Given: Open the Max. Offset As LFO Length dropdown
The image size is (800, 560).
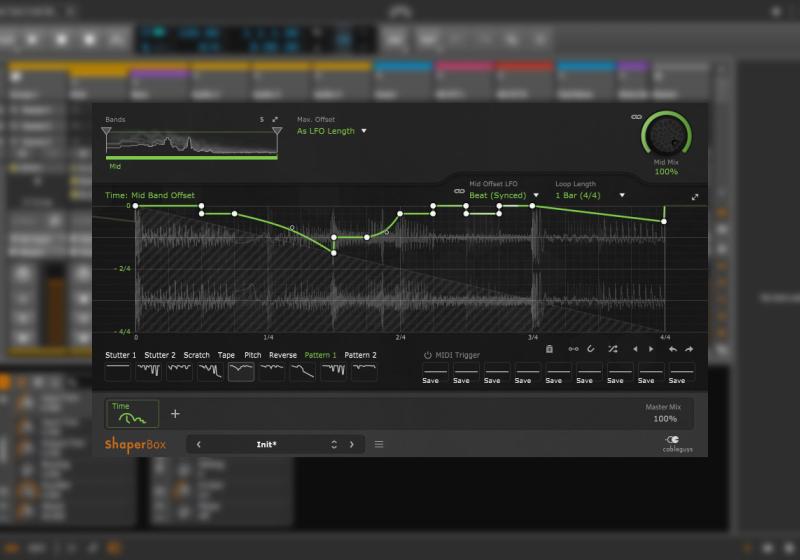Looking at the screenshot, I should pyautogui.click(x=332, y=131).
